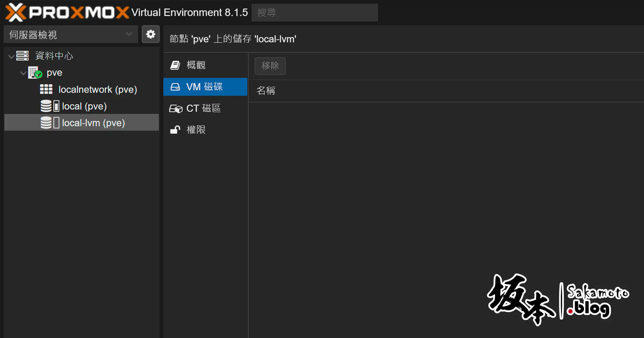Collapse the pve node arrow
Image resolution: width=644 pixels, height=338 pixels.
[23, 73]
